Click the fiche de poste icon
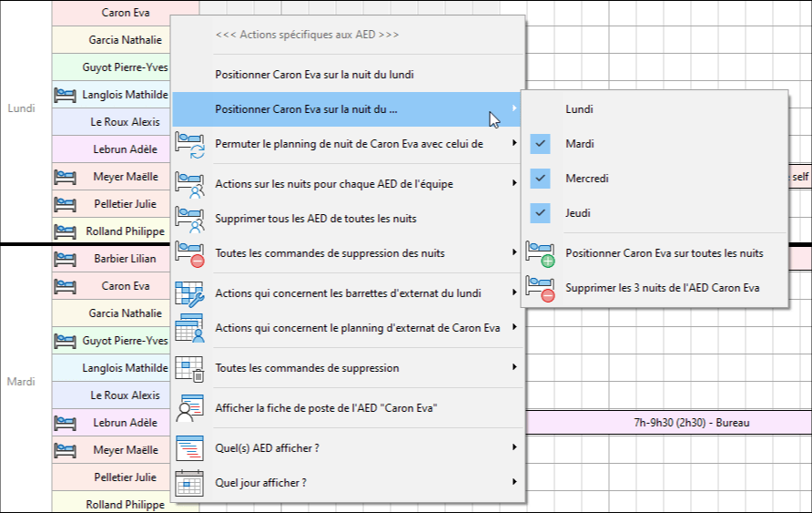The height and width of the screenshot is (513, 812). (189, 408)
